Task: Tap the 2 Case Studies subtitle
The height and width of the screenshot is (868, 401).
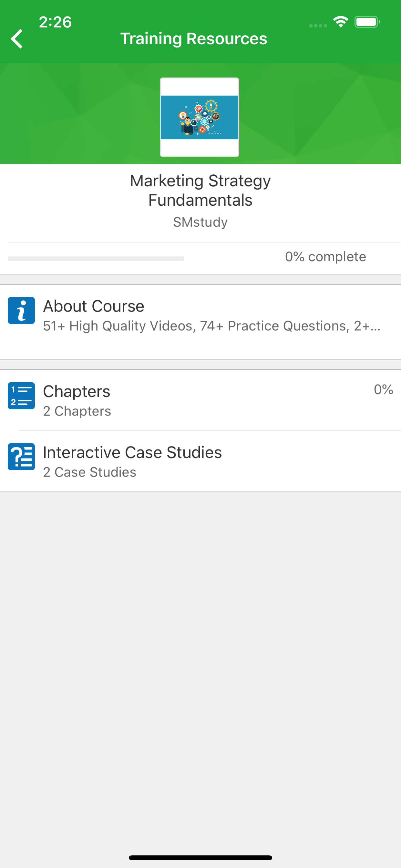Action: 89,472
